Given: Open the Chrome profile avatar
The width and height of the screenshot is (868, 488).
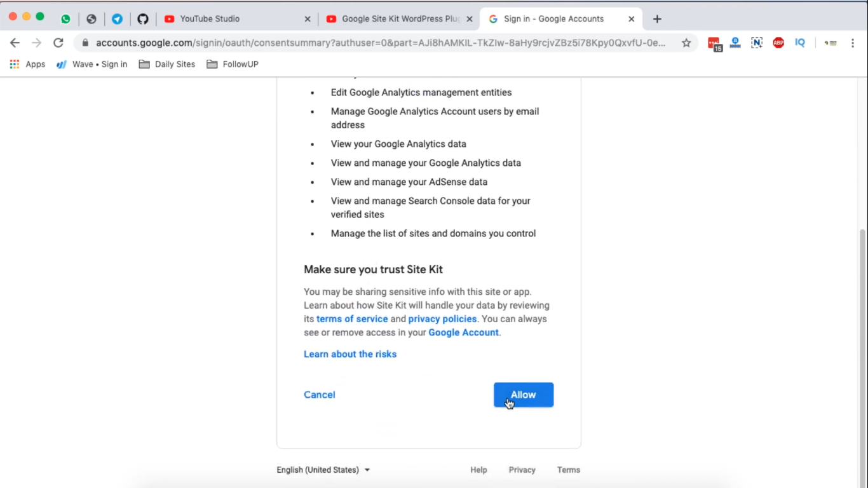Looking at the screenshot, I should [831, 43].
